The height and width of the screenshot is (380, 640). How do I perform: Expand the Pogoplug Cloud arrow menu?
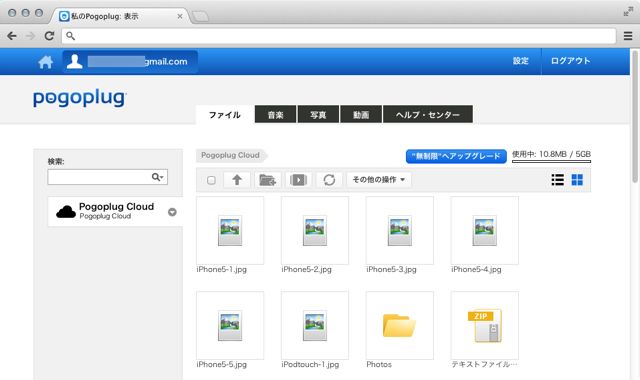(172, 212)
